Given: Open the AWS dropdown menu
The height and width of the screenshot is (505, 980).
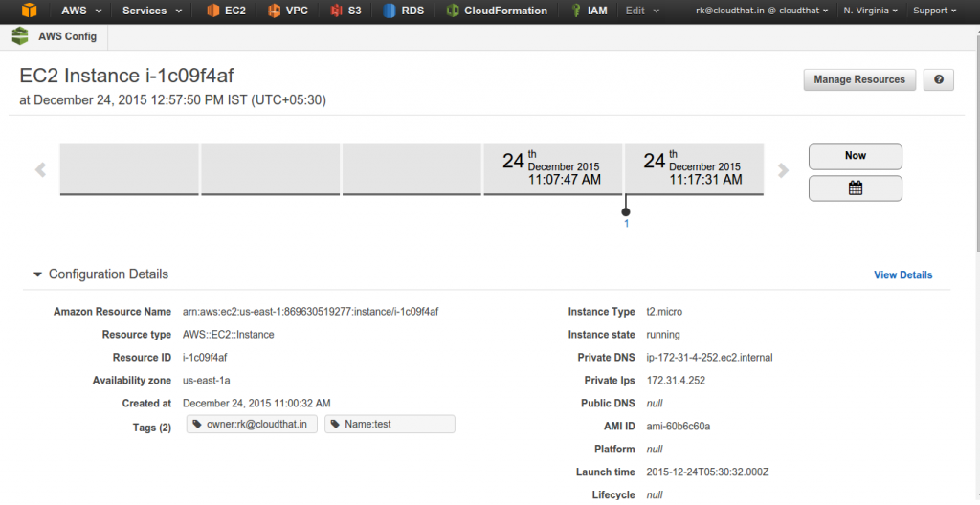Looking at the screenshot, I should coord(81,11).
